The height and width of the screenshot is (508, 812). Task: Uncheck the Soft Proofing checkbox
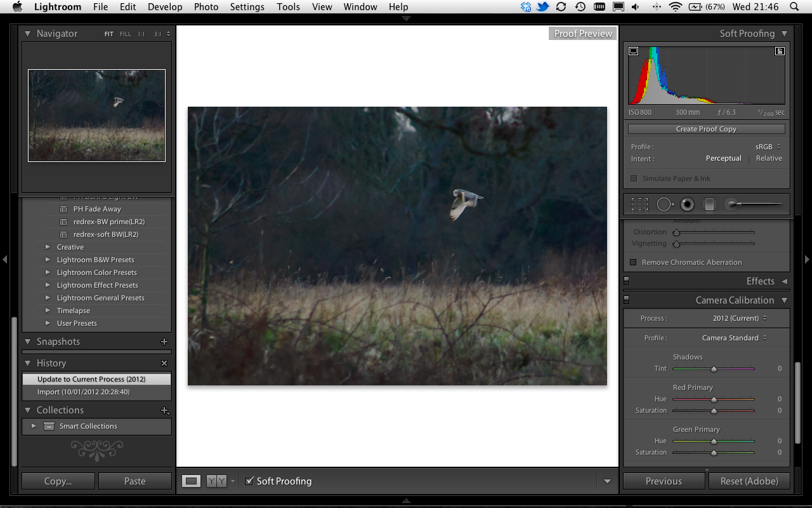pos(249,481)
